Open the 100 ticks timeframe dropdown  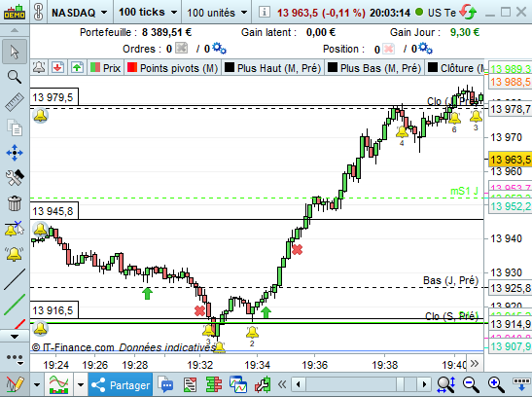pos(148,13)
